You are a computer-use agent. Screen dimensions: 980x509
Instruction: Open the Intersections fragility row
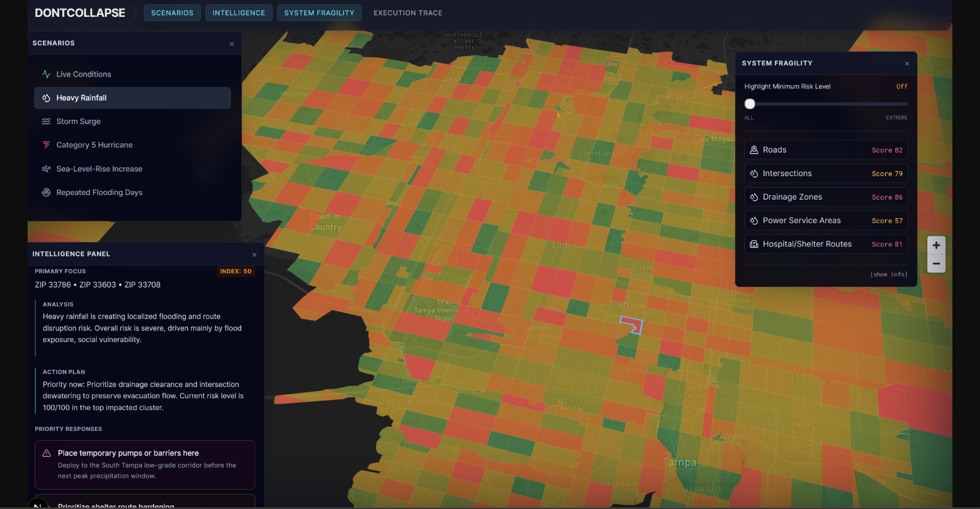tap(826, 174)
